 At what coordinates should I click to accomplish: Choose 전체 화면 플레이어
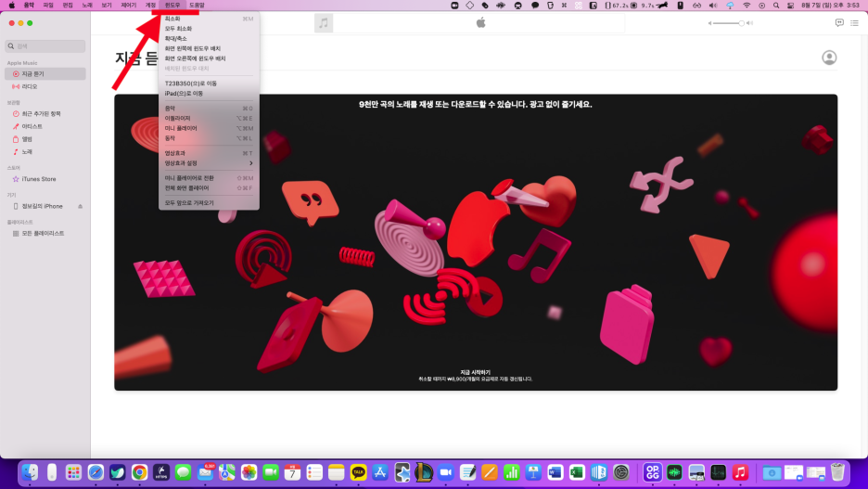[x=209, y=188]
